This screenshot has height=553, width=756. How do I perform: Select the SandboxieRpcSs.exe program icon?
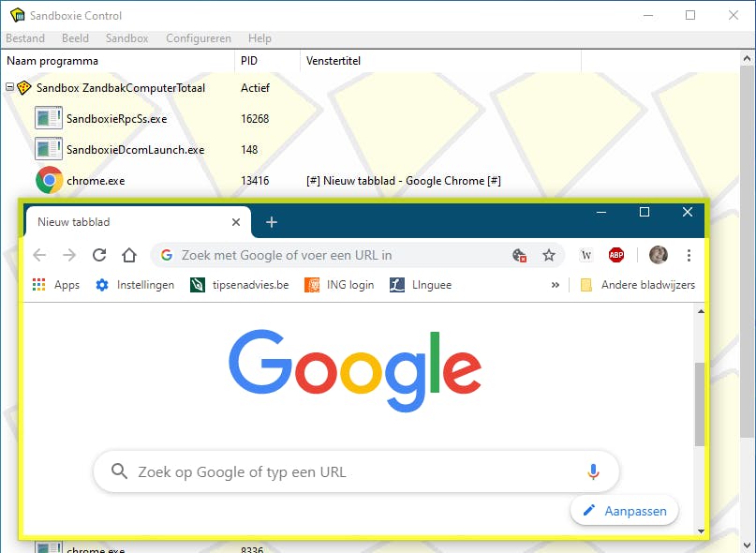click(49, 119)
